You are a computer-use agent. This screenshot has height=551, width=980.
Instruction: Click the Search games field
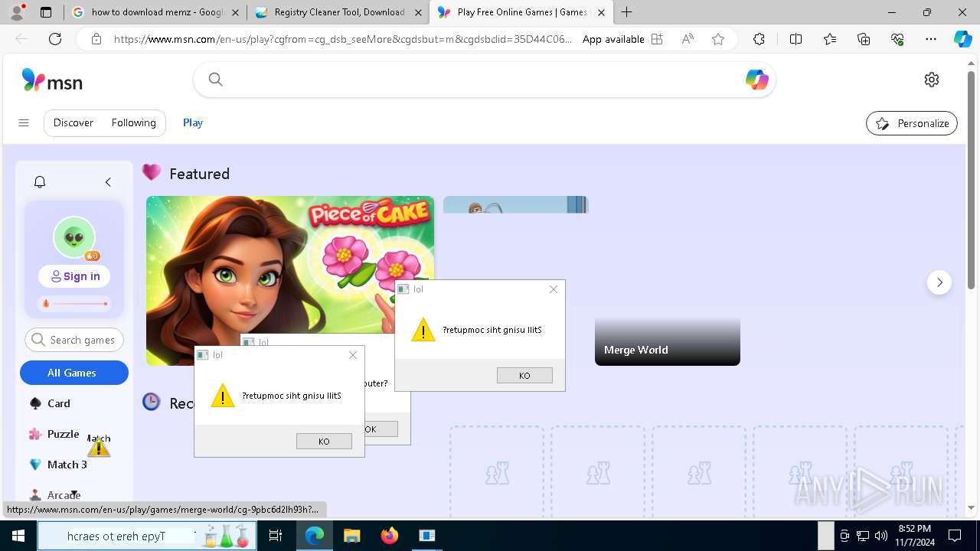[74, 340]
